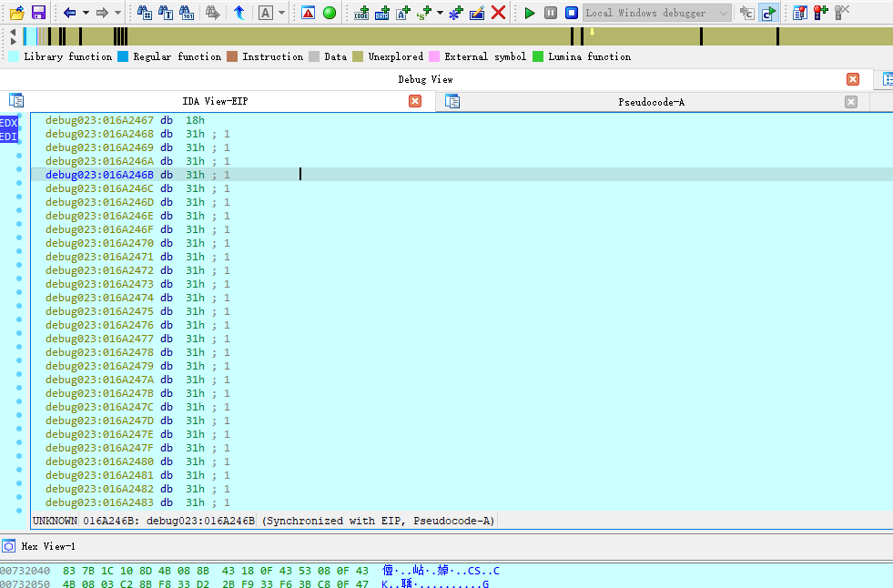Viewport: 893px width, 588px height.
Task: Click the grayed search-next binoculars icon
Action: 212,13
